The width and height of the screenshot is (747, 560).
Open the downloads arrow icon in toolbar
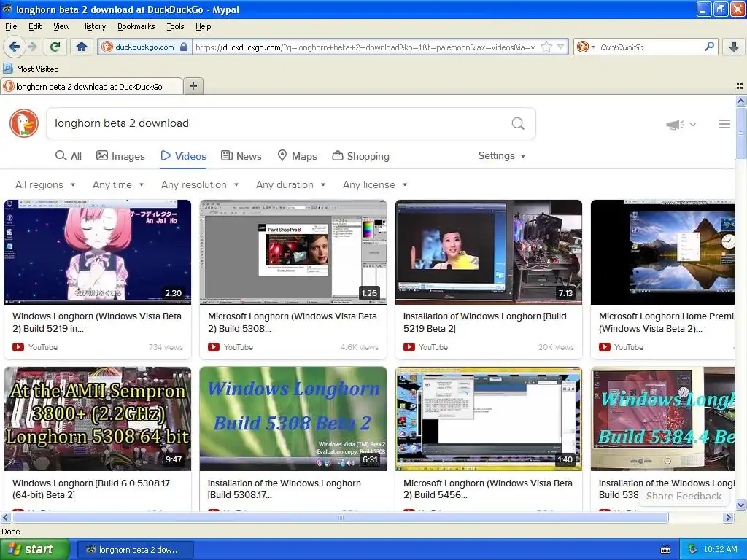point(734,47)
